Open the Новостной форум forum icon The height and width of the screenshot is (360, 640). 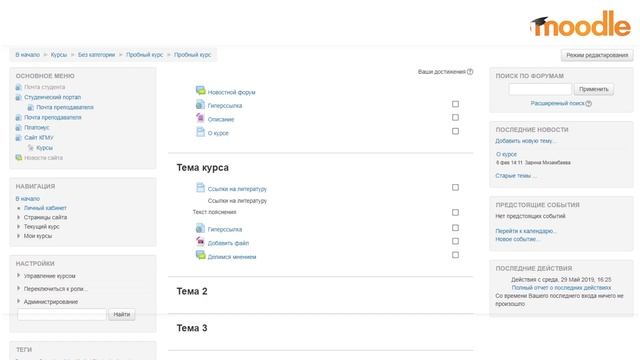(200, 91)
